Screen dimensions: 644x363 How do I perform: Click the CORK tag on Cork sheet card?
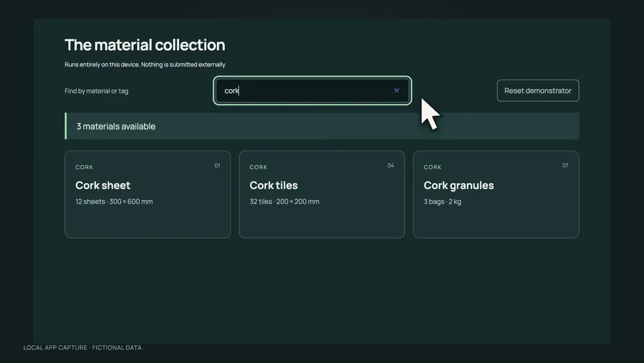pyautogui.click(x=84, y=167)
